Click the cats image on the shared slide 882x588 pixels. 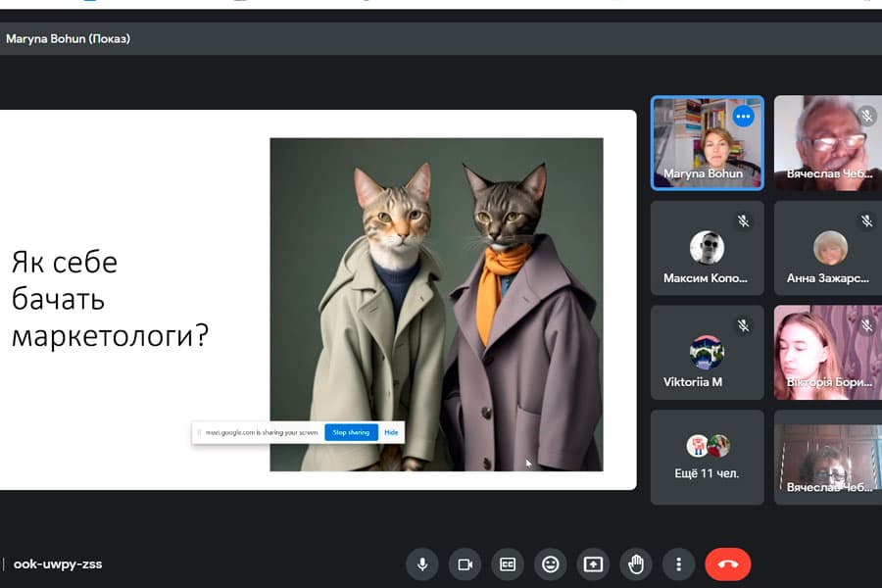click(x=436, y=304)
